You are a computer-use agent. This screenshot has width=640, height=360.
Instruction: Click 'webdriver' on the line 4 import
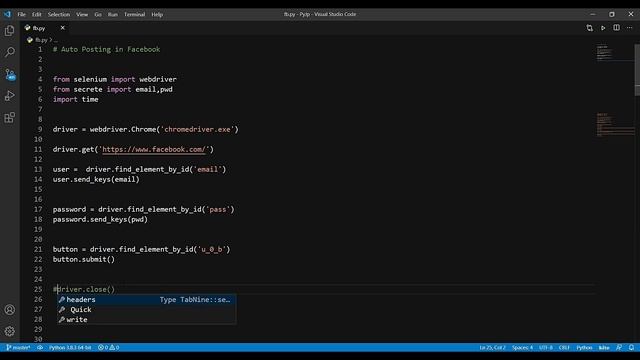click(158, 79)
